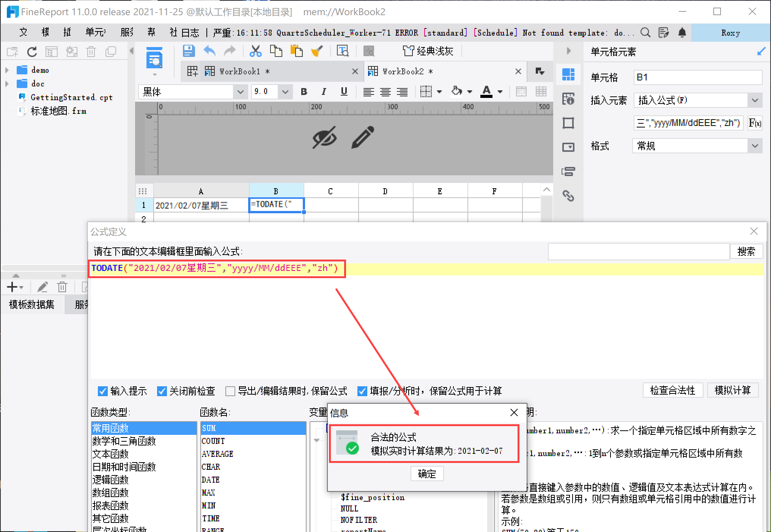Switch to the WorkBook1 tab
The image size is (771, 532).
tap(240, 71)
